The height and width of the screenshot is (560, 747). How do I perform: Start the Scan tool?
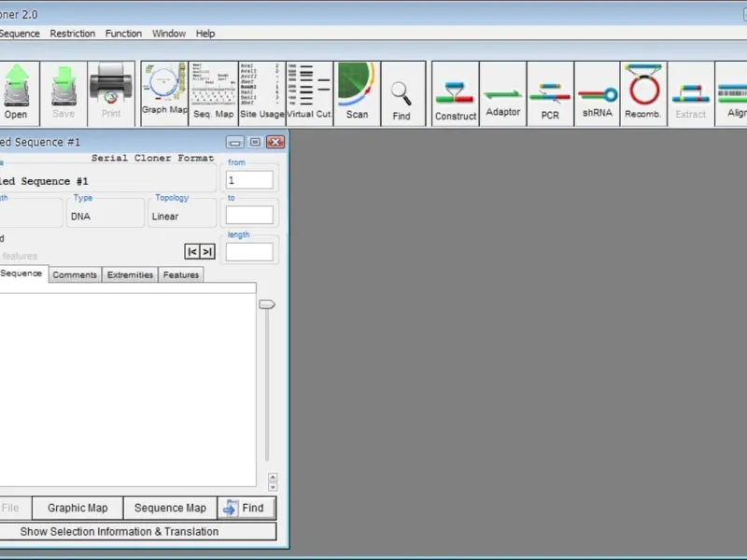[x=357, y=92]
